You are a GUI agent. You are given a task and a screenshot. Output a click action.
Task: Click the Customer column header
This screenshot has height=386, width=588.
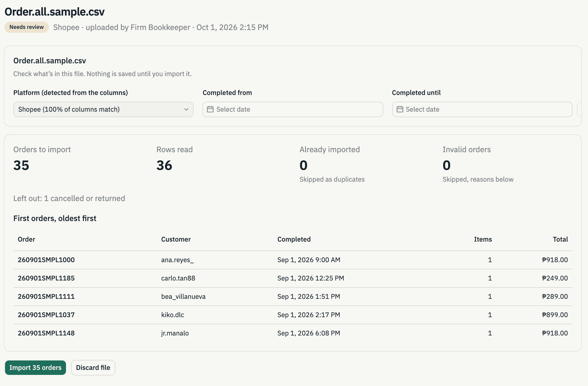click(176, 239)
